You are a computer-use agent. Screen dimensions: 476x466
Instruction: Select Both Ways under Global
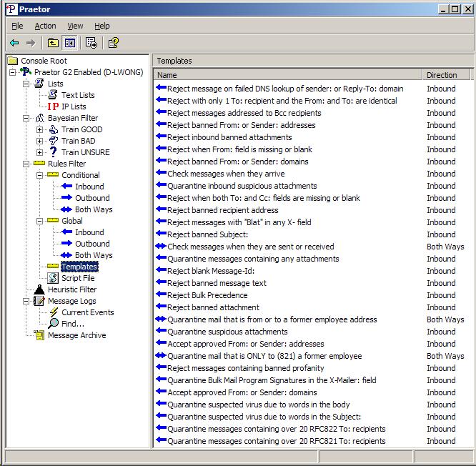pyautogui.click(x=94, y=255)
